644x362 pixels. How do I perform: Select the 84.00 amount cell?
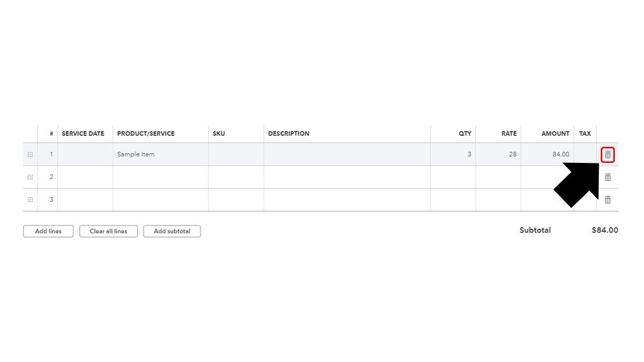547,155
